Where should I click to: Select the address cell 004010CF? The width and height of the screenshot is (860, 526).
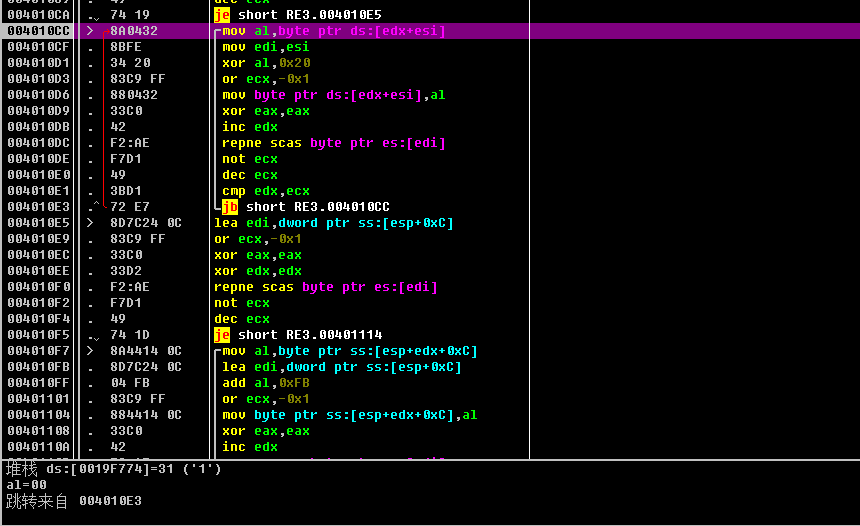tap(38, 47)
